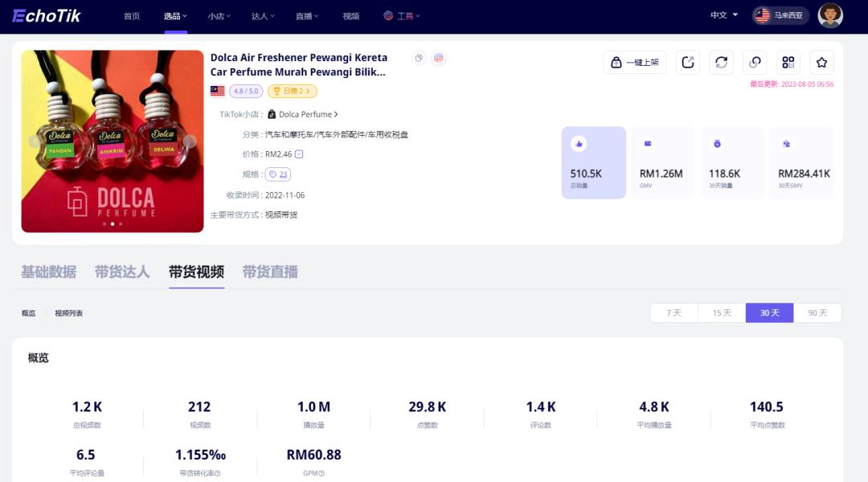The image size is (868, 482).
Task: Select the RM1.26M GMV stat card
Action: [662, 163]
